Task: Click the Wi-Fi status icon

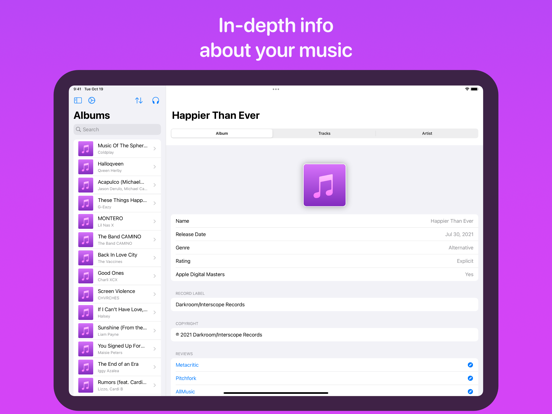Action: coord(467,89)
